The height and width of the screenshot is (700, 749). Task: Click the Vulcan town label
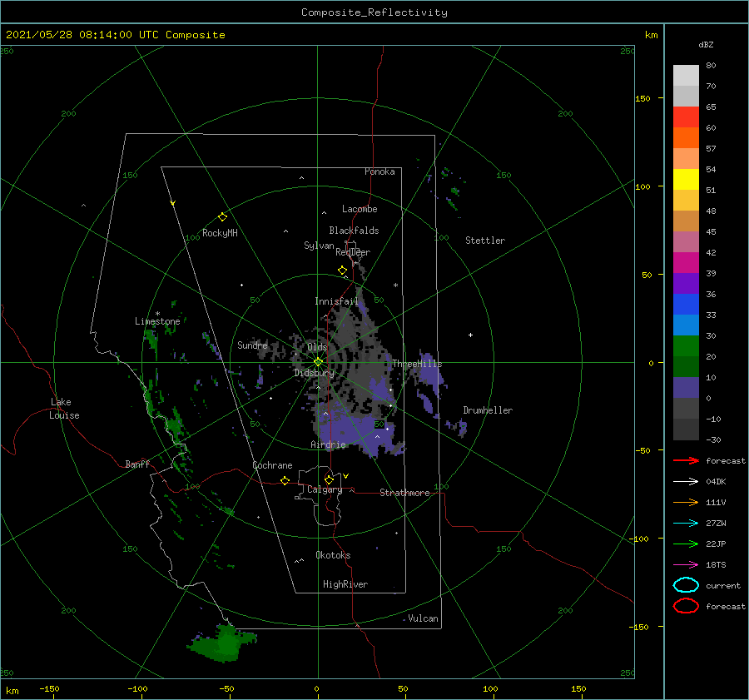coord(424,618)
